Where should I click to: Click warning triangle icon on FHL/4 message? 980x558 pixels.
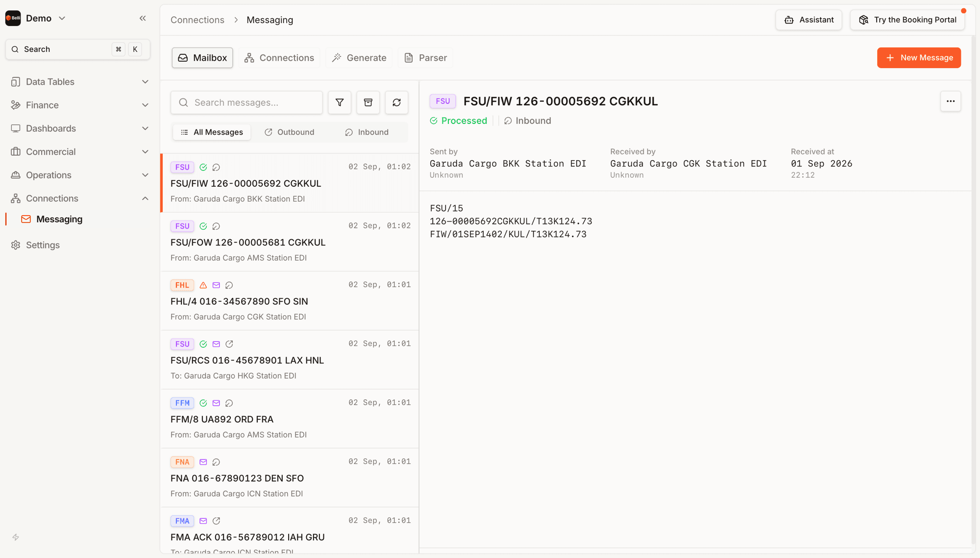(203, 285)
